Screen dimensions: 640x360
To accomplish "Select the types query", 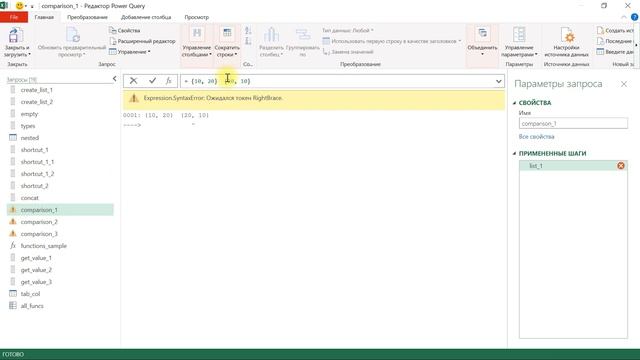I will point(60,126).
